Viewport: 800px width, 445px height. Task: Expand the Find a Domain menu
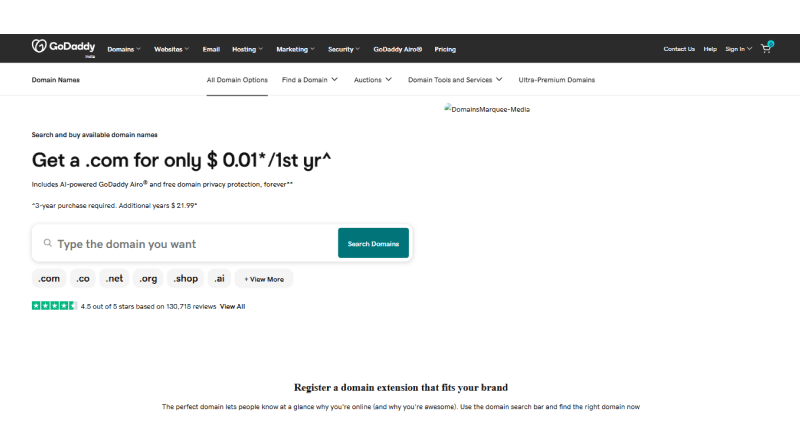tap(309, 79)
